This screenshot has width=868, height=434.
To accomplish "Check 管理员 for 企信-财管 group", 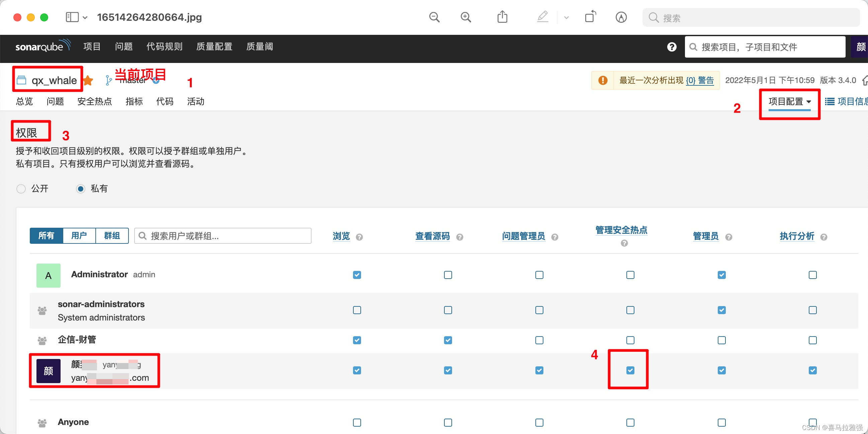I will [721, 340].
